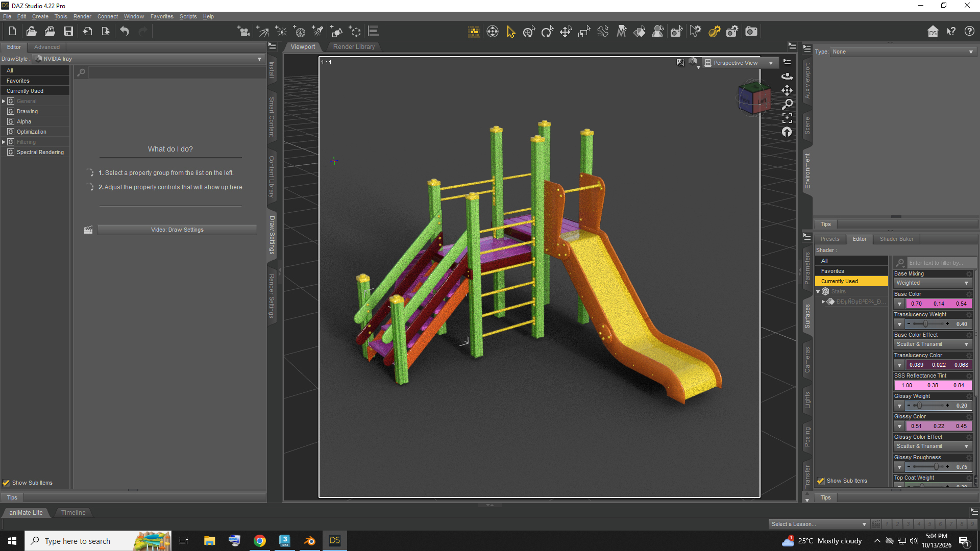980x551 pixels.
Task: Toggle Show Sub Items in Draw Settings
Action: point(6,483)
